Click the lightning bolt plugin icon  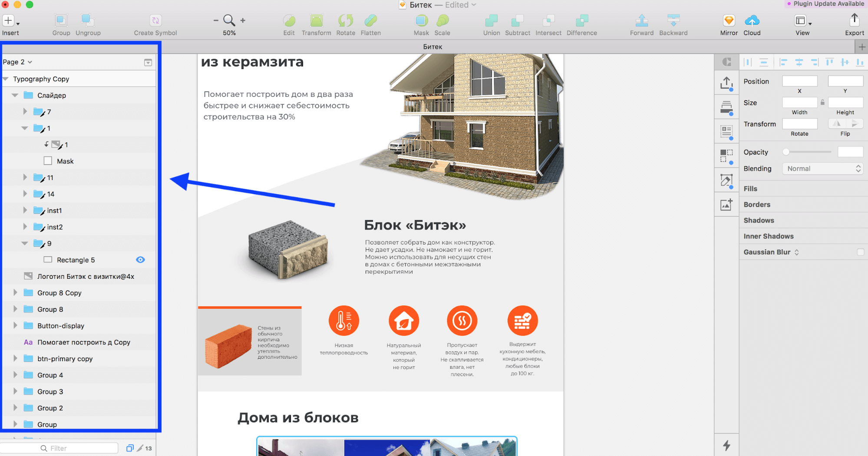pos(726,445)
